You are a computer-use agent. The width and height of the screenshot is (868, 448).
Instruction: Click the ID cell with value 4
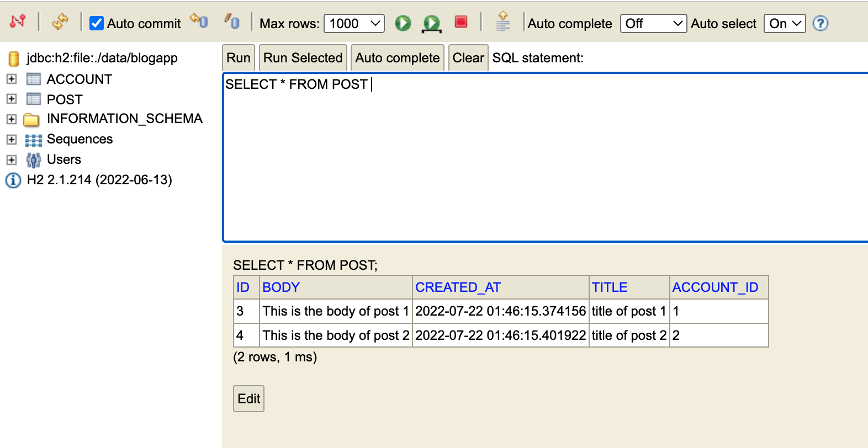246,335
